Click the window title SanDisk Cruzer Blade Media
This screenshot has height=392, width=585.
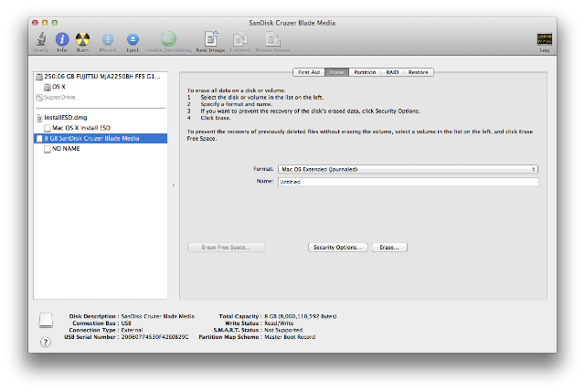pos(292,23)
